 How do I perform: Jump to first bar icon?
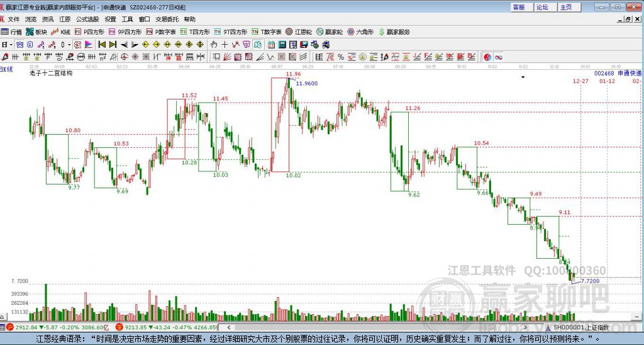coord(102,45)
